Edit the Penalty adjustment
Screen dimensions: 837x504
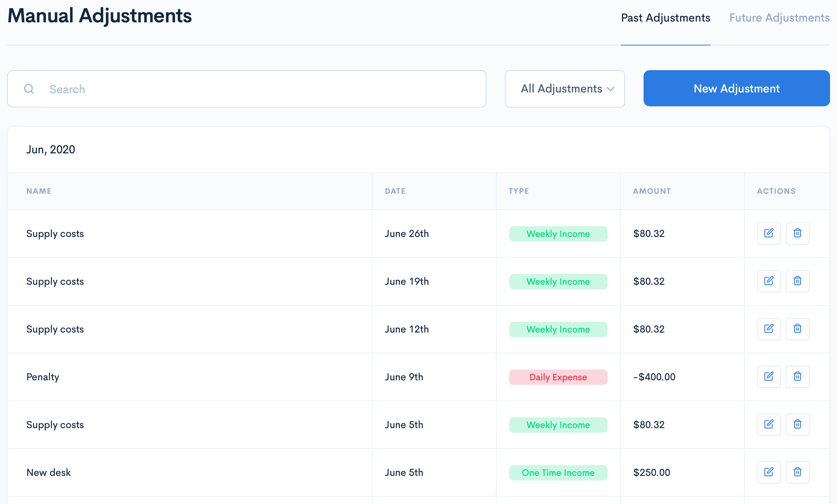tap(769, 376)
